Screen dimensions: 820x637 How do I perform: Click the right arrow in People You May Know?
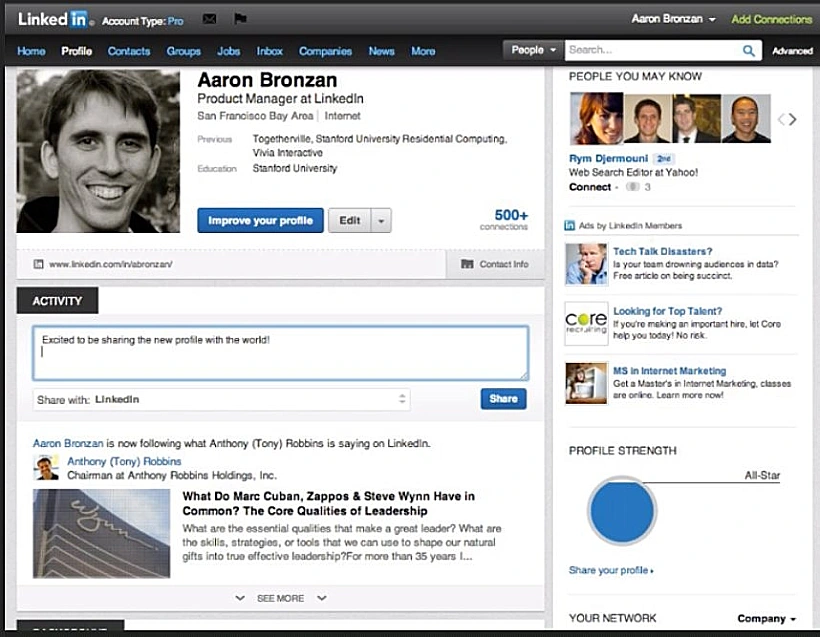coord(792,117)
